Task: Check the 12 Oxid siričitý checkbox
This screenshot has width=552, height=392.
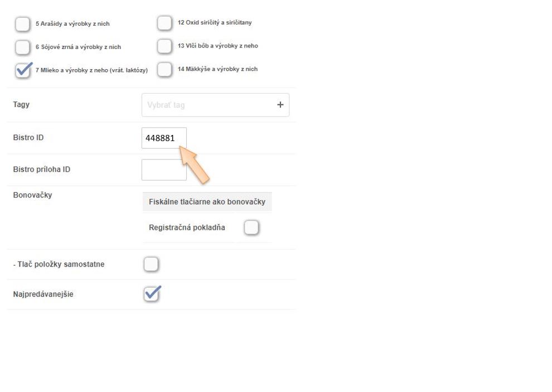Action: 164,23
